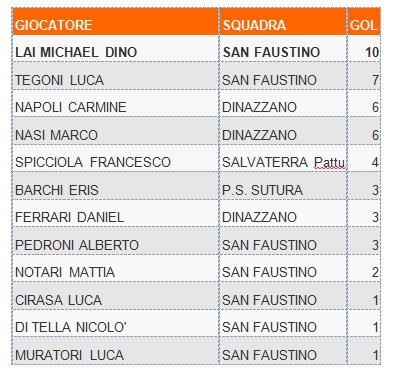The width and height of the screenshot is (393, 376).
Task: Select the GIOCATORE header cell
Action: click(116, 22)
